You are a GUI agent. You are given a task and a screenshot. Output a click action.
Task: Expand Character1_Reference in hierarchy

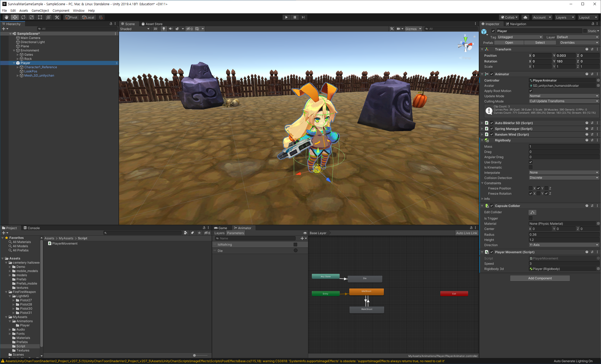tap(18, 67)
